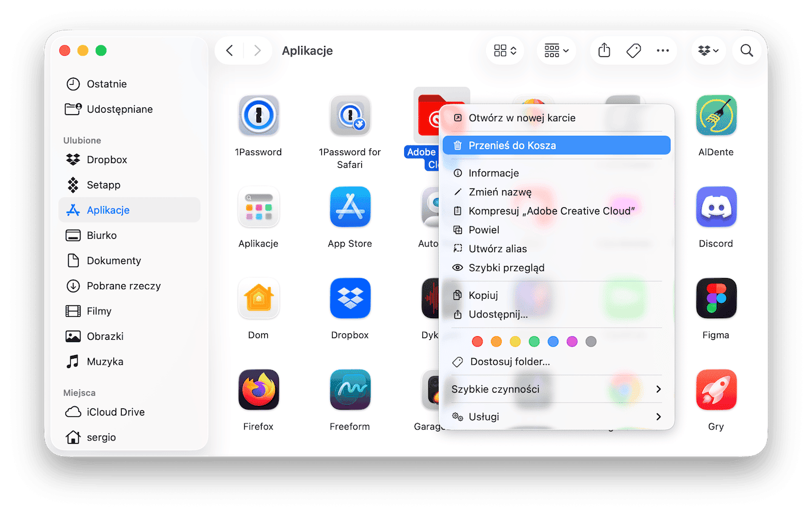Select the Dropbox app icon in grid

(350, 298)
